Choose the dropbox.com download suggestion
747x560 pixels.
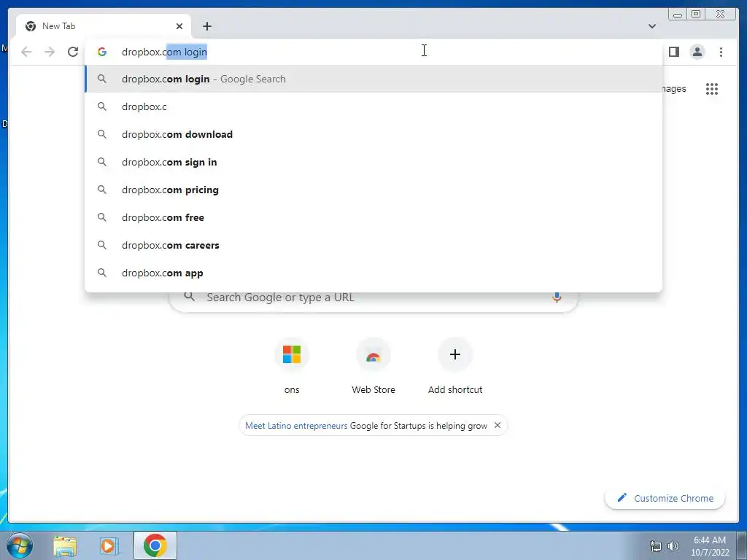click(x=373, y=134)
